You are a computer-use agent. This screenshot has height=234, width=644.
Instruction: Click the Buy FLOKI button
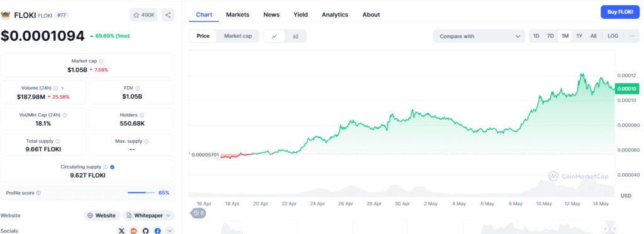(620, 13)
